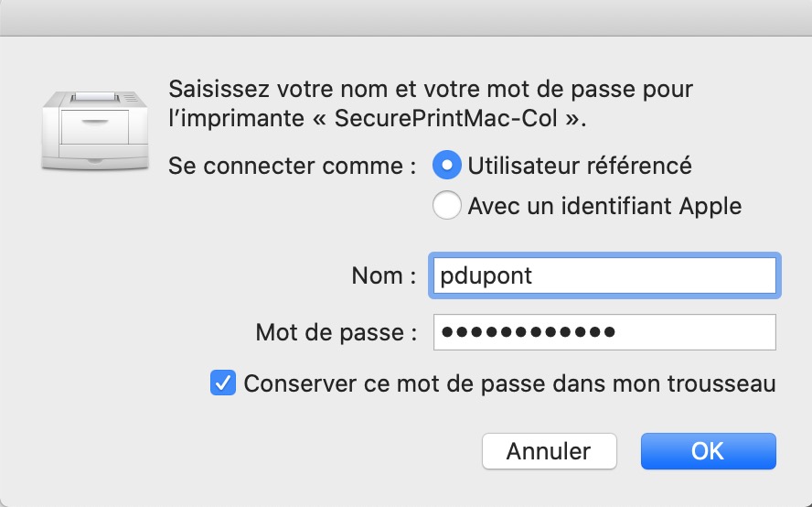This screenshot has height=507, width=812.
Task: Click into the Mot de passe field
Action: 604,332
